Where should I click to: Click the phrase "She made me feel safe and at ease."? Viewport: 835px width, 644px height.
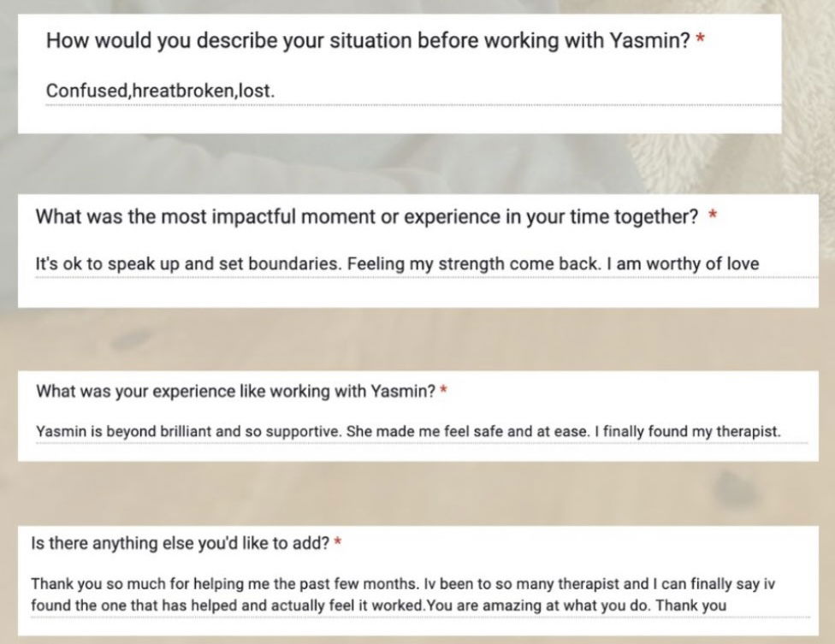click(x=468, y=431)
